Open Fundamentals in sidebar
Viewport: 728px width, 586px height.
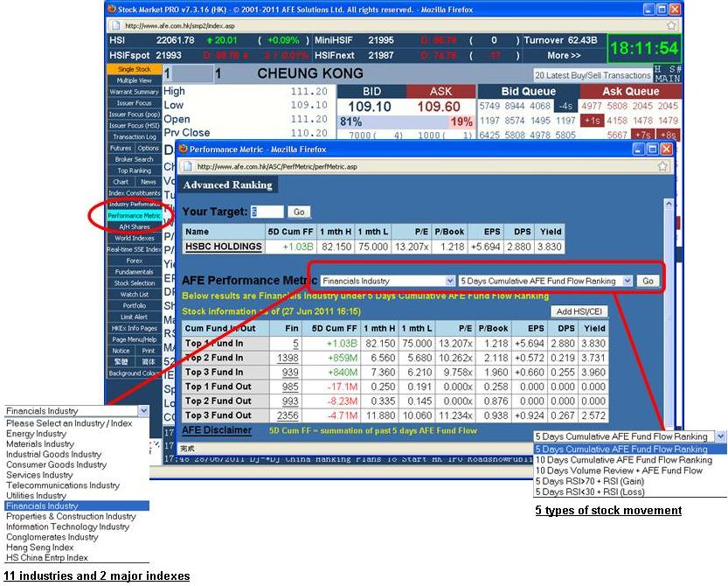pos(135,272)
